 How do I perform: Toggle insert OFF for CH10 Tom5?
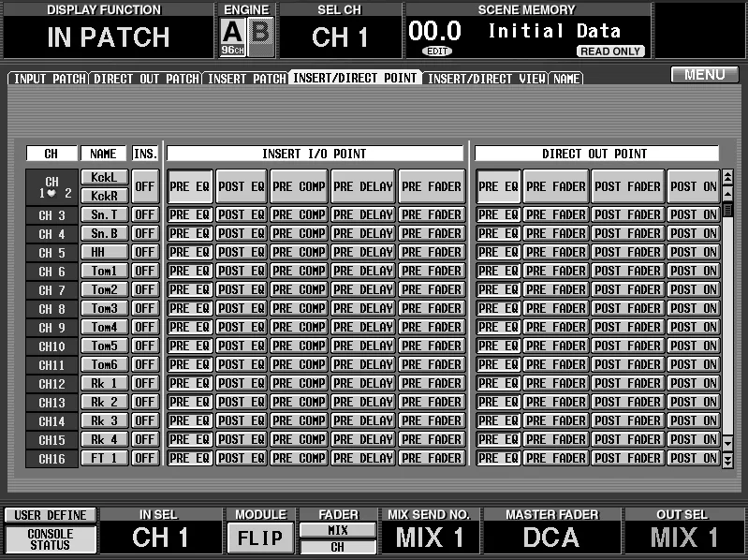click(145, 346)
